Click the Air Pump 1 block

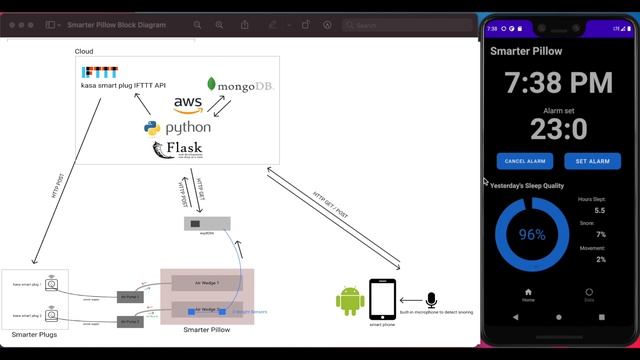coord(130,297)
